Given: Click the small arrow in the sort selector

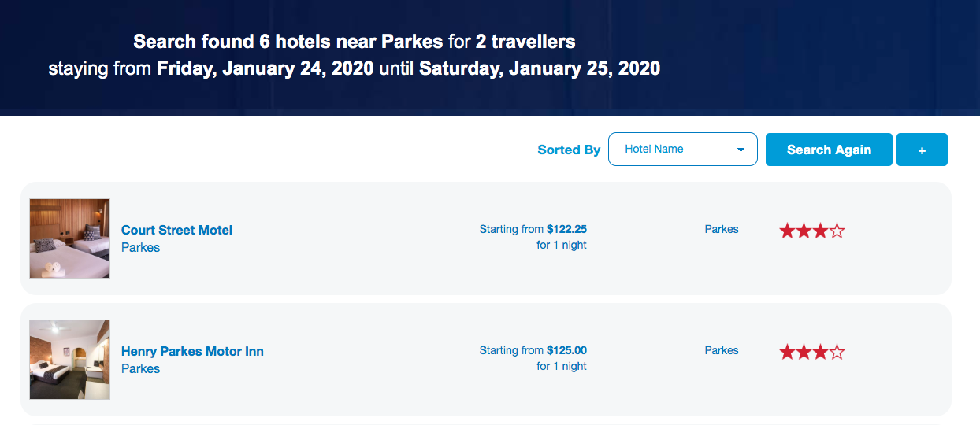Looking at the screenshot, I should click(x=741, y=150).
